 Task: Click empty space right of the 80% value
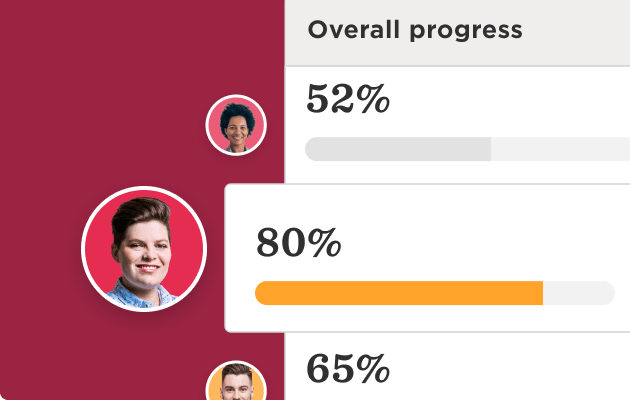pos(480,243)
